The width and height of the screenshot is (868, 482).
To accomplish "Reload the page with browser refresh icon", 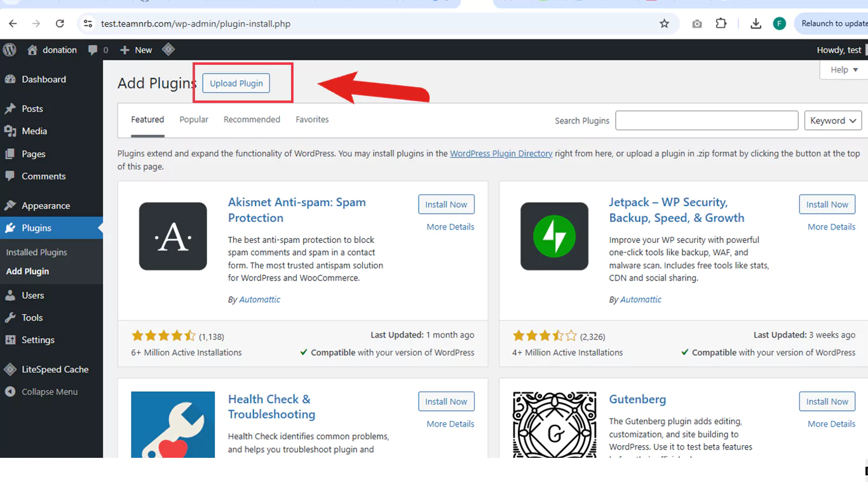I will (60, 24).
